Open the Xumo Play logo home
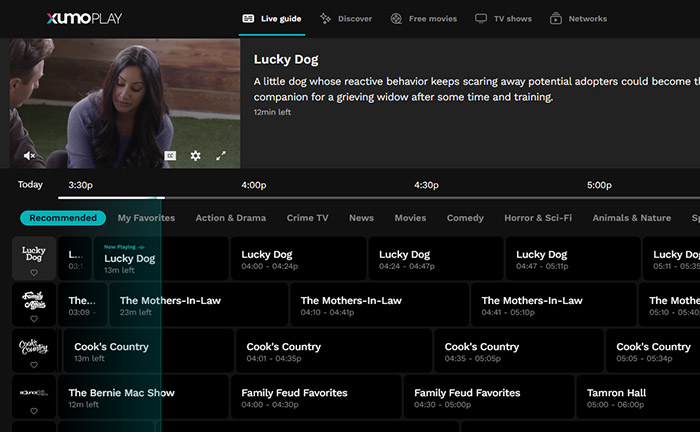 [x=84, y=18]
